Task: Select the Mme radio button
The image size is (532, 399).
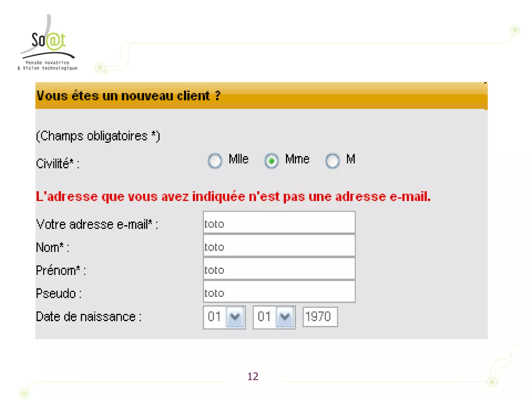Action: [x=271, y=161]
